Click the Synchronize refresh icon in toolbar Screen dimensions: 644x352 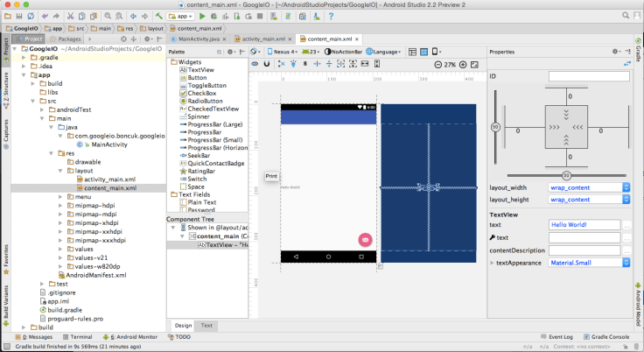31,16
